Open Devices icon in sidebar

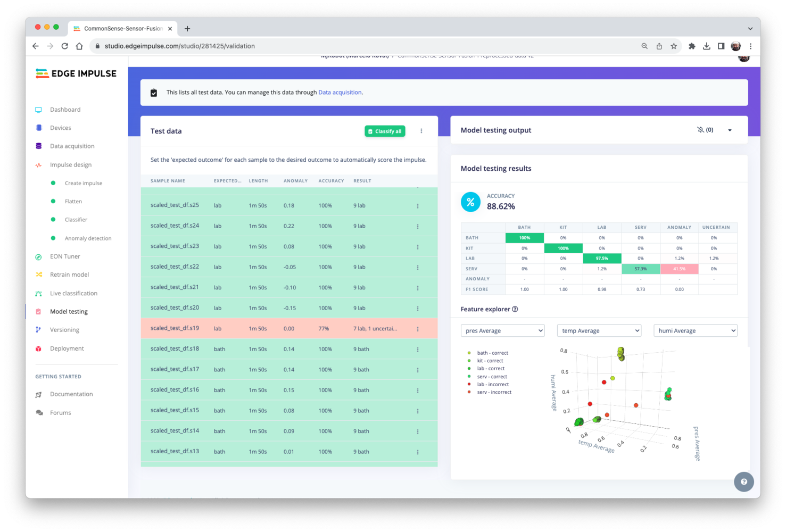click(38, 128)
